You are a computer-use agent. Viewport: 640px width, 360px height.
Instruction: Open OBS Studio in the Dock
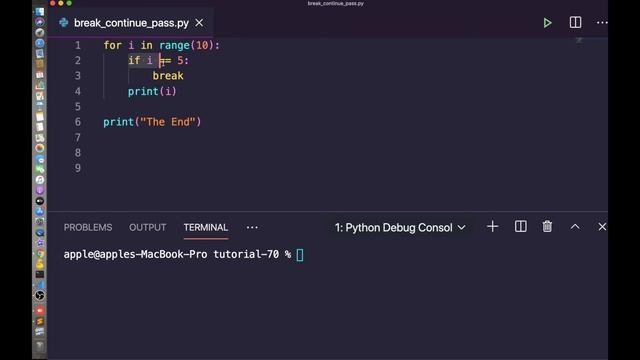40,295
